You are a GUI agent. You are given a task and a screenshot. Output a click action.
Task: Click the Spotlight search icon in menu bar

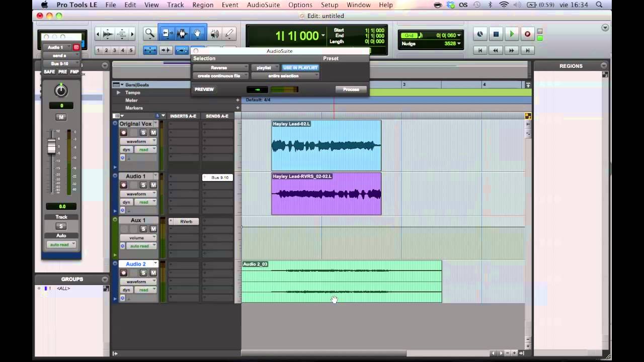pos(599,5)
